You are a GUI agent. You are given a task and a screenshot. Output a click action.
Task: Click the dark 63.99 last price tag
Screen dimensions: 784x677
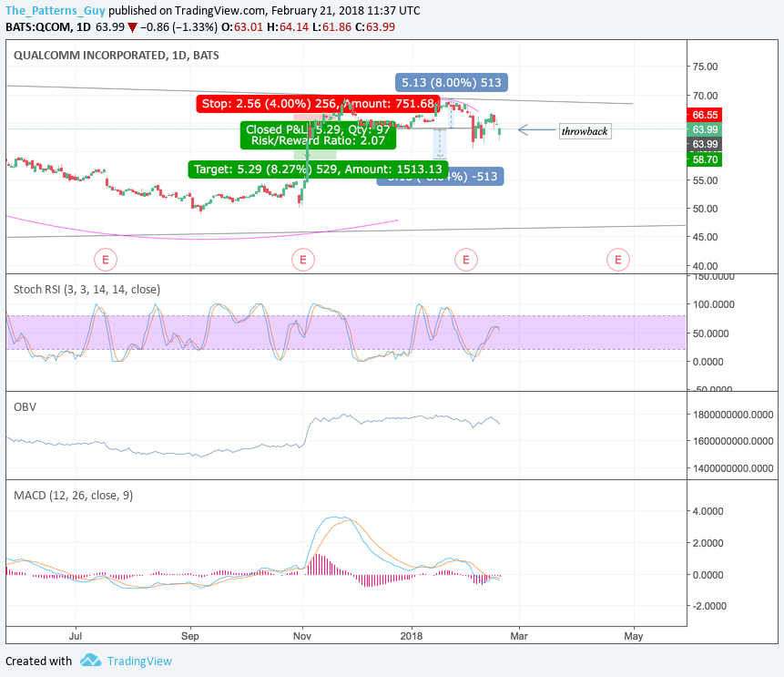[705, 145]
